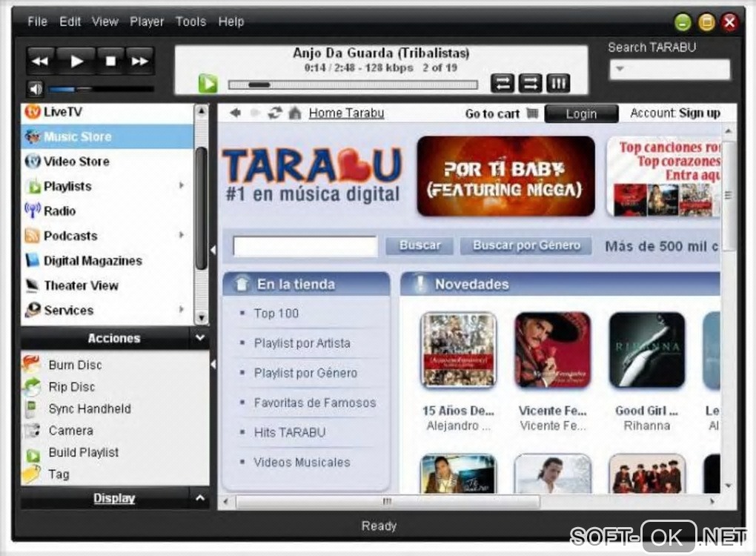The width and height of the screenshot is (756, 556).
Task: Go back using the browser back arrow
Action: click(235, 113)
